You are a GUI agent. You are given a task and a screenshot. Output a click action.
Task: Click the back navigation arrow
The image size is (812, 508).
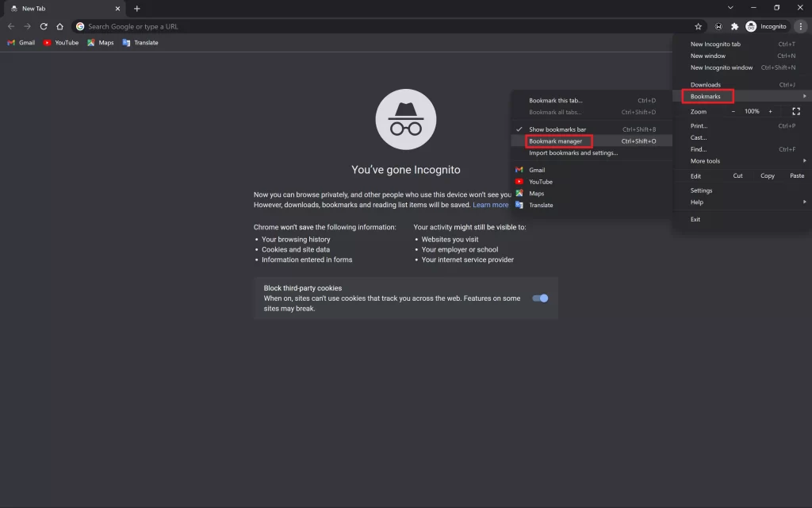click(x=11, y=26)
